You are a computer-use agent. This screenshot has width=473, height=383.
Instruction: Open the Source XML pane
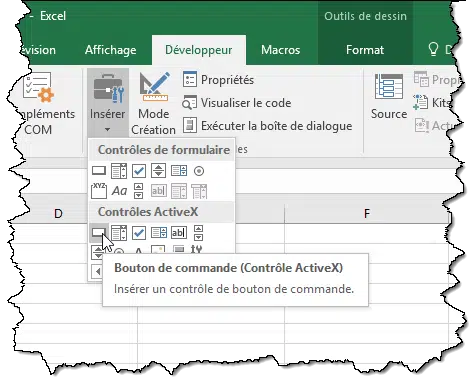[389, 96]
